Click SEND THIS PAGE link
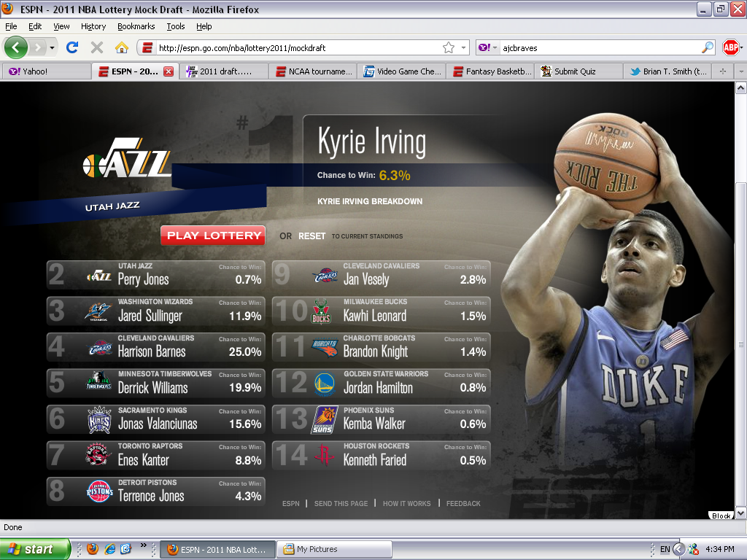This screenshot has width=747, height=560. 341,503
